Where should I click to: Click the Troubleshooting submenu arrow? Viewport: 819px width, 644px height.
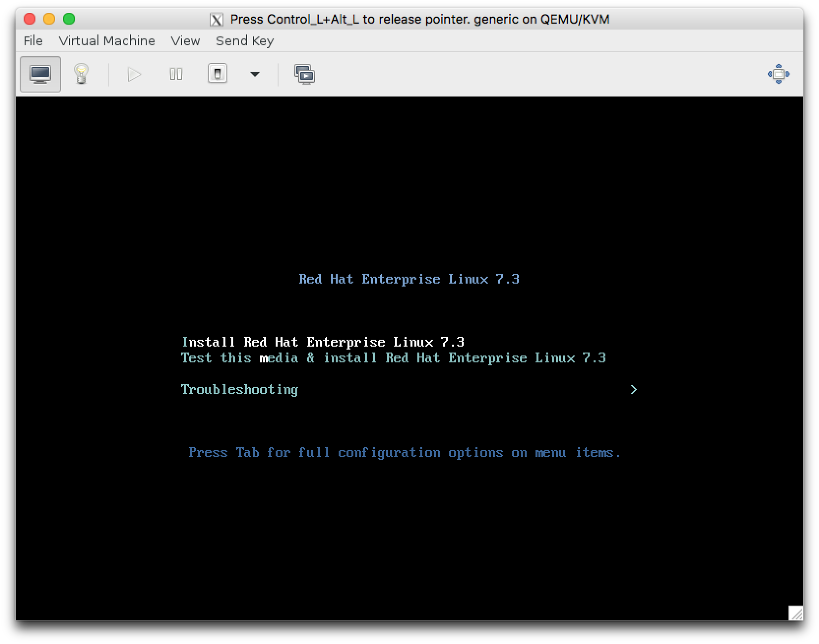point(634,389)
